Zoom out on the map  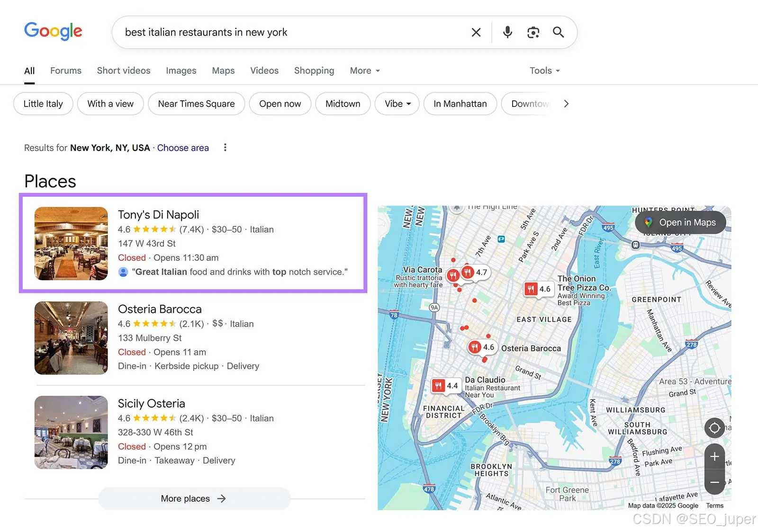pyautogui.click(x=714, y=482)
